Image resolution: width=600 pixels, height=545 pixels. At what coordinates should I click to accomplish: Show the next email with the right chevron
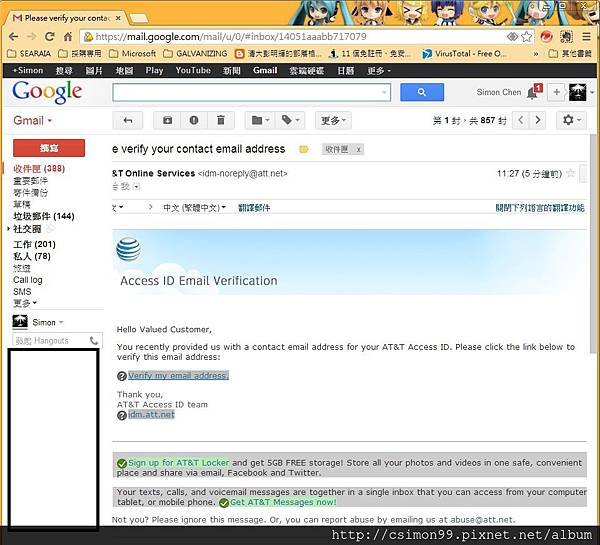(x=538, y=120)
